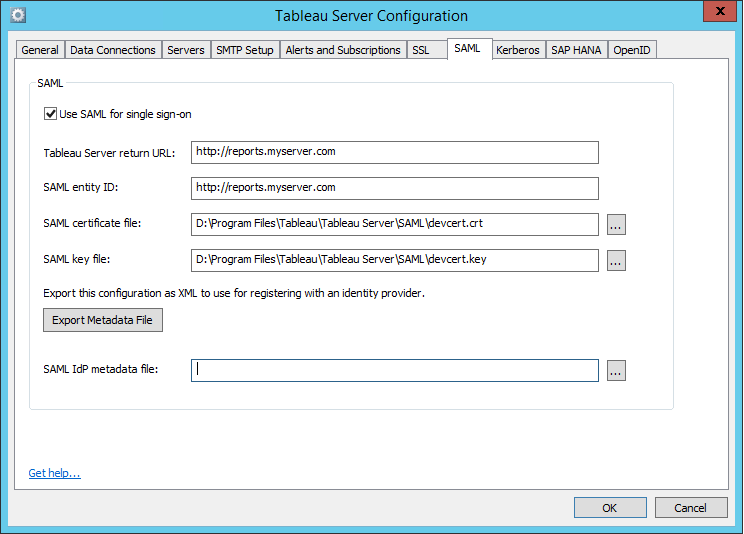Image resolution: width=744 pixels, height=534 pixels.
Task: Close the Tableau Server Configuration window
Action: (x=720, y=11)
